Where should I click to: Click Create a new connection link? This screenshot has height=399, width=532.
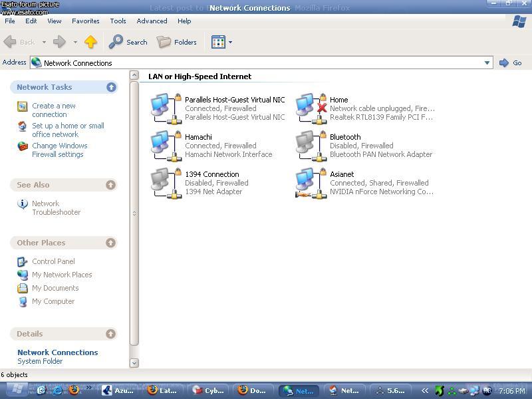tap(53, 110)
